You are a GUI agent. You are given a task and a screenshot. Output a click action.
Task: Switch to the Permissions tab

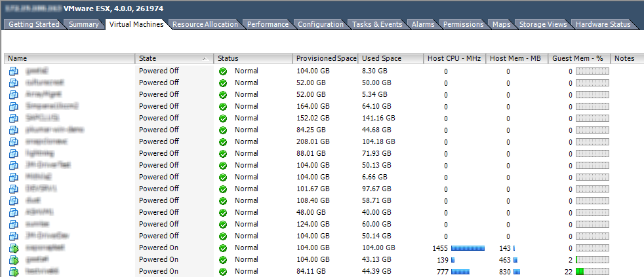463,24
